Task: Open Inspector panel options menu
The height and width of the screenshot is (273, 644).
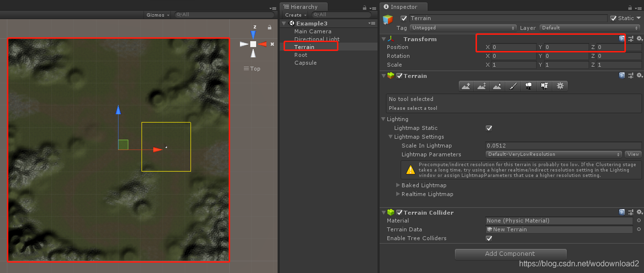Action: point(638,8)
